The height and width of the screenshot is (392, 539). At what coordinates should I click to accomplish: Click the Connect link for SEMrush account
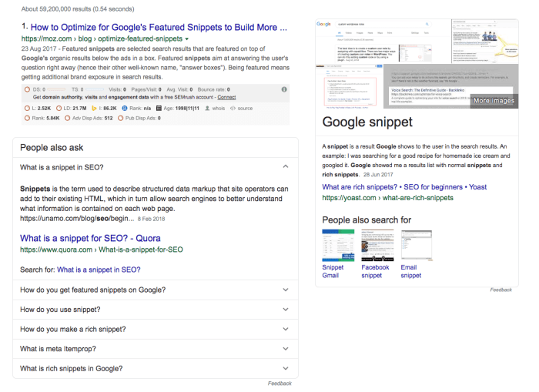point(226,97)
